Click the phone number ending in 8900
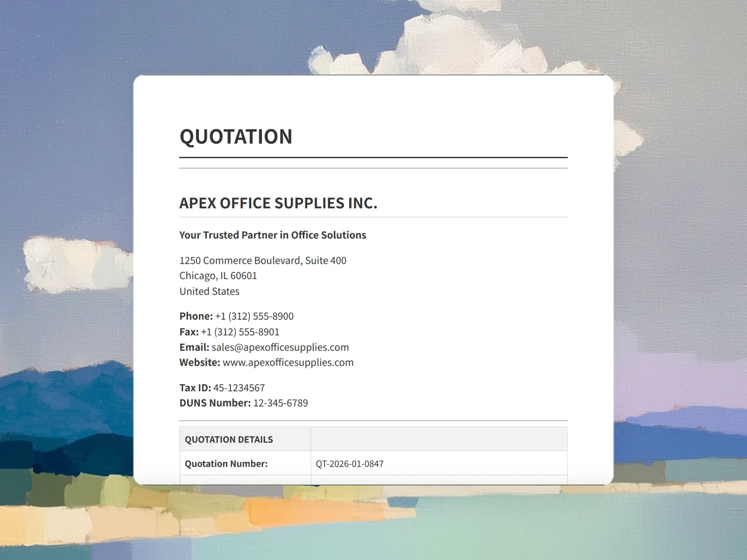This screenshot has width=747, height=560. pos(254,316)
